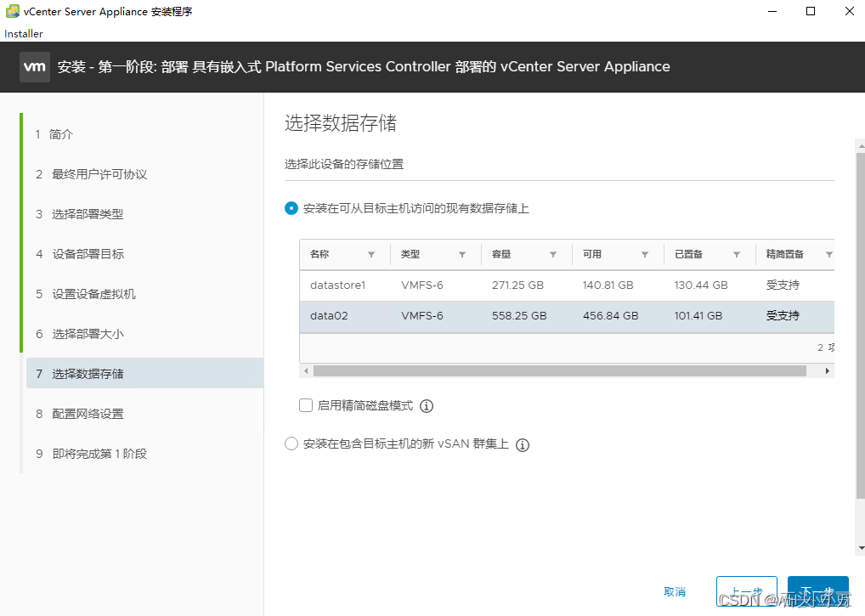Screen dimensions: 865x616
Task: Click the 上一步 back button
Action: tap(746, 592)
